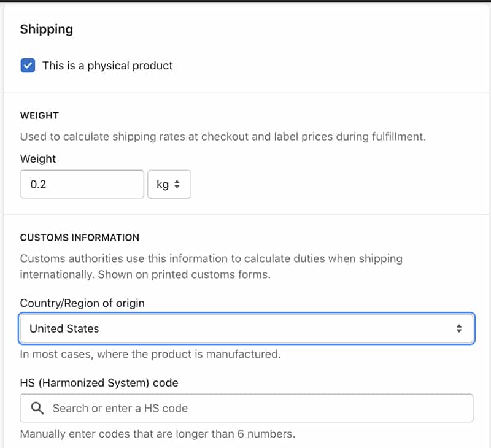Image resolution: width=491 pixels, height=448 pixels.
Task: Click the 'Manually enter codes' helper text
Action: click(x=158, y=434)
